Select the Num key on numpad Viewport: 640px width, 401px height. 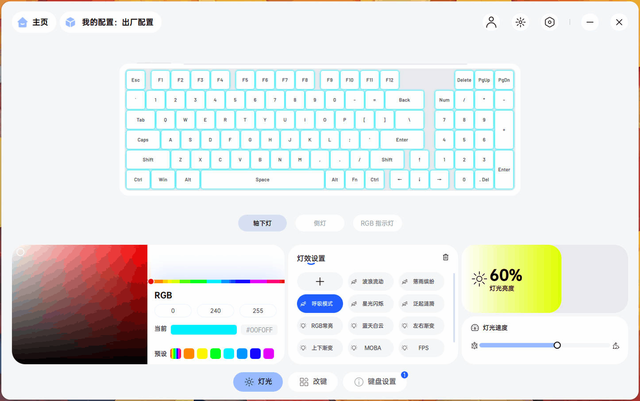click(x=444, y=100)
